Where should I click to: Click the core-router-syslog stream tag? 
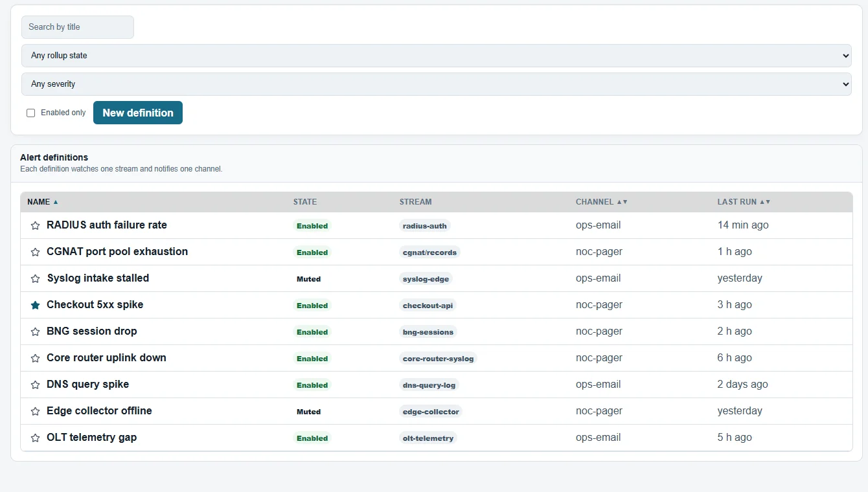438,359
